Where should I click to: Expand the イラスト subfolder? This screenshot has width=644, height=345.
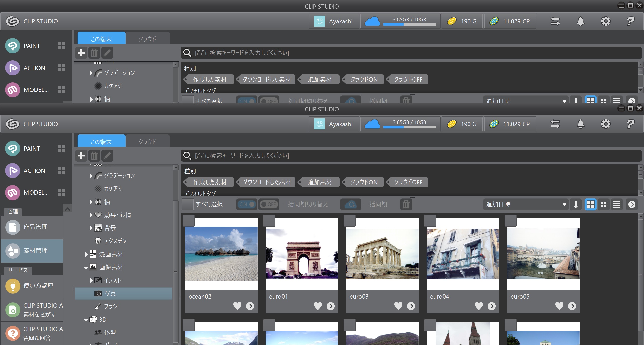tap(91, 280)
